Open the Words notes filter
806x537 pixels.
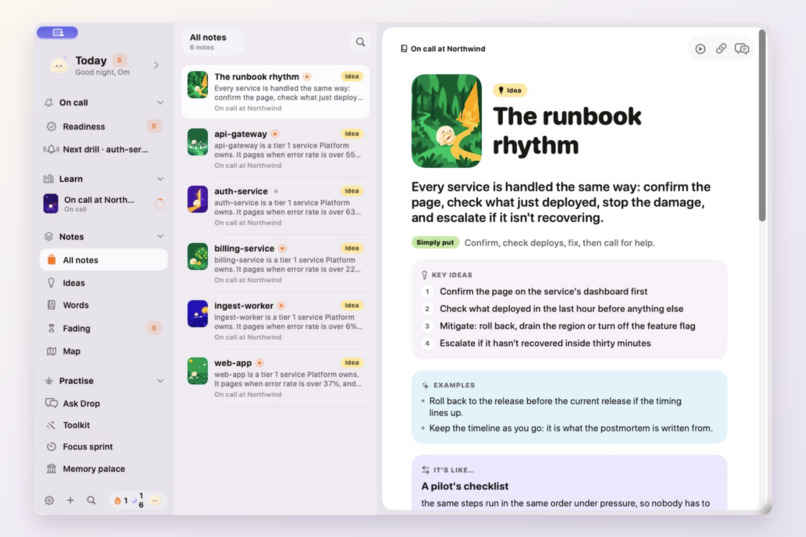[x=104, y=305]
